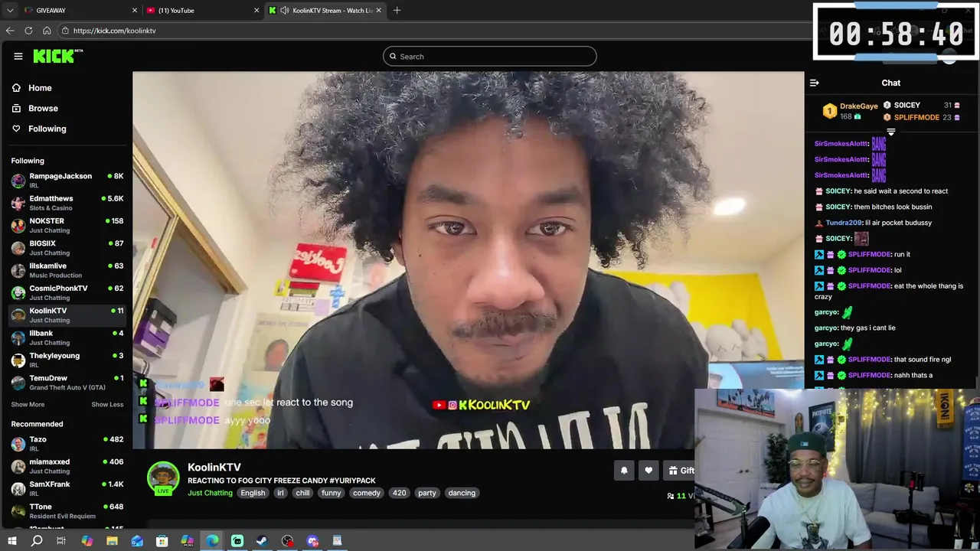
Task: Open Microsoft Store from the taskbar
Action: click(162, 541)
